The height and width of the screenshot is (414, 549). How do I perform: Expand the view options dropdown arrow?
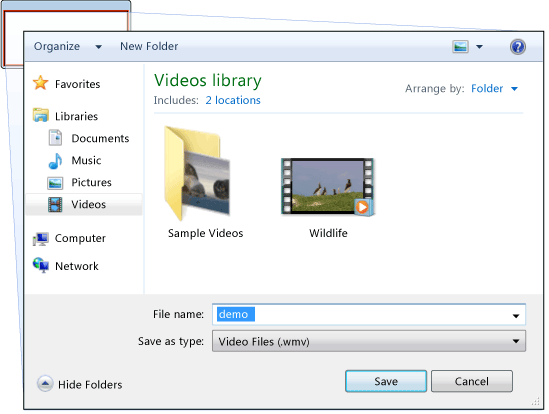pos(479,47)
